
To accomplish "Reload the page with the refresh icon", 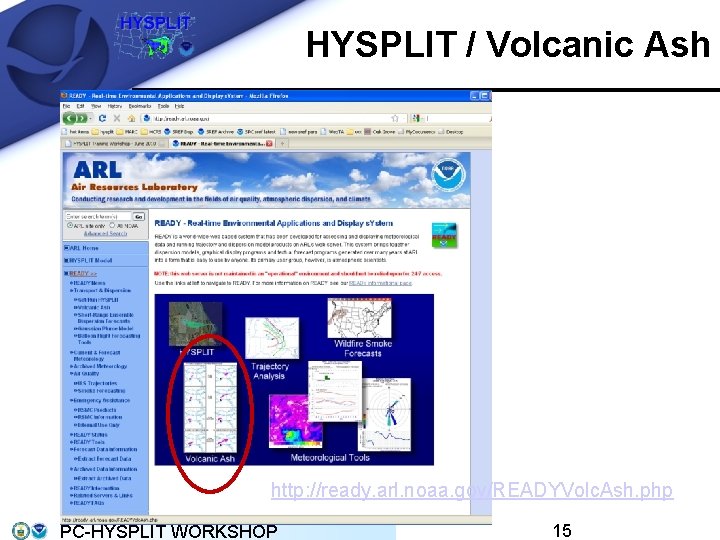I will tap(102, 118).
